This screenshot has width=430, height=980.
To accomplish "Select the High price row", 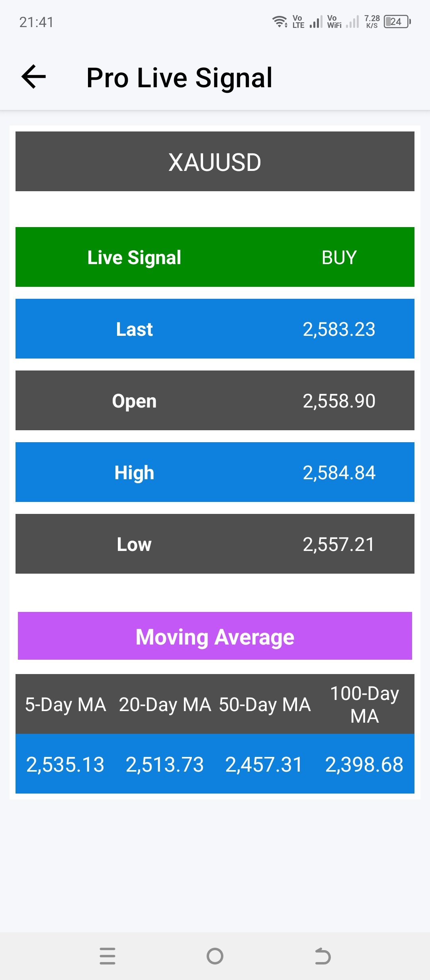I will click(x=215, y=472).
